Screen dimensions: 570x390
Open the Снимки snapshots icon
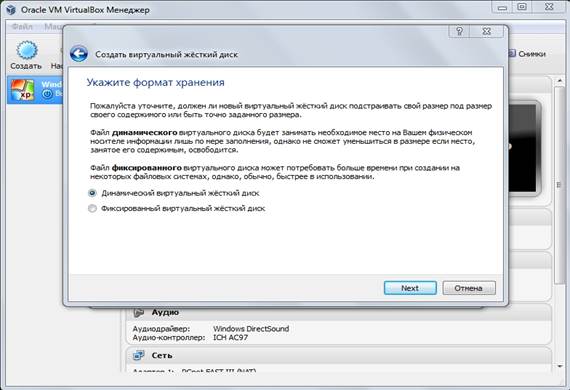(512, 53)
